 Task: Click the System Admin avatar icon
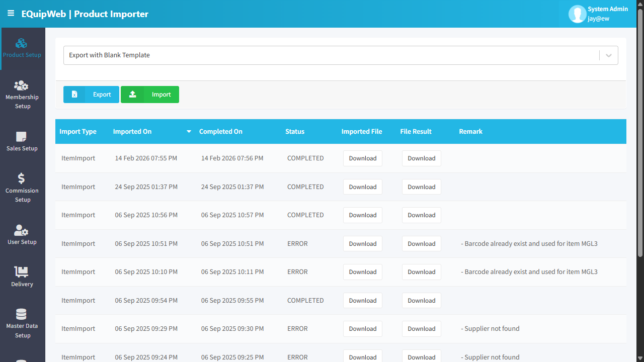[x=577, y=14]
